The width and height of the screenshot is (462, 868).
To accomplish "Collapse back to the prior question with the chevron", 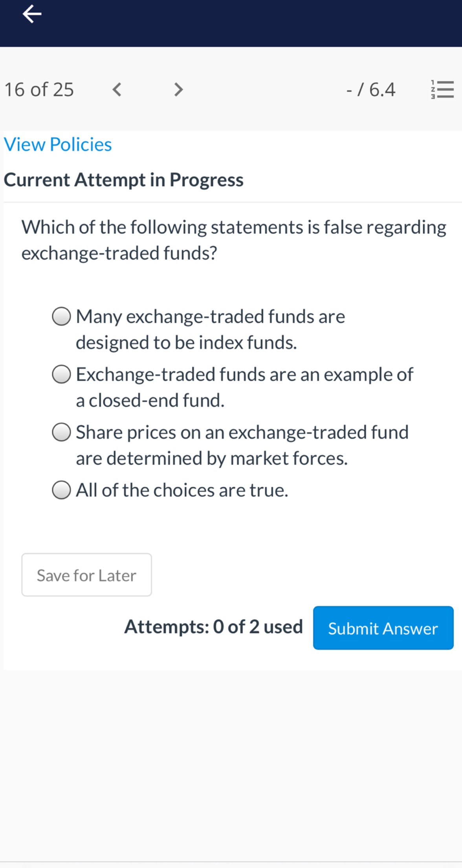I will click(x=117, y=90).
